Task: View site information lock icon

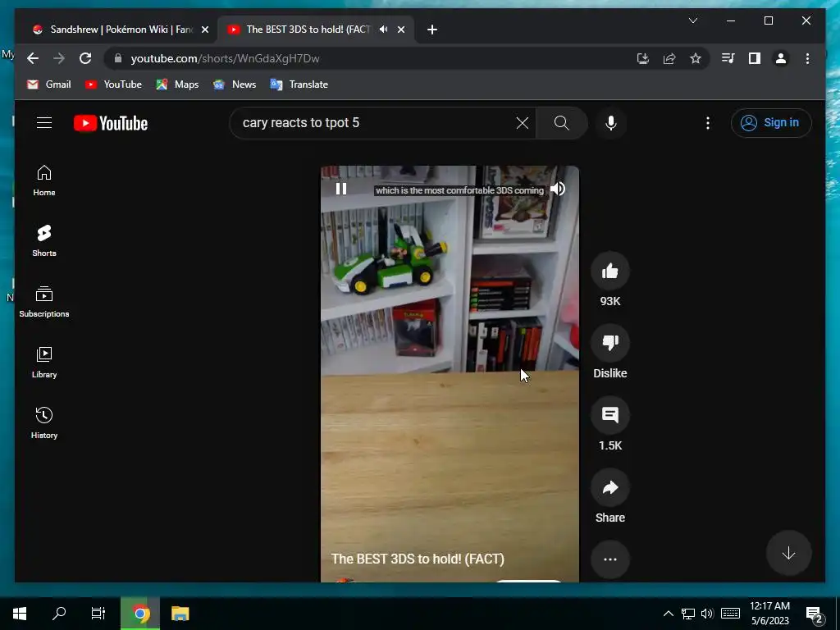Action: 118,58
